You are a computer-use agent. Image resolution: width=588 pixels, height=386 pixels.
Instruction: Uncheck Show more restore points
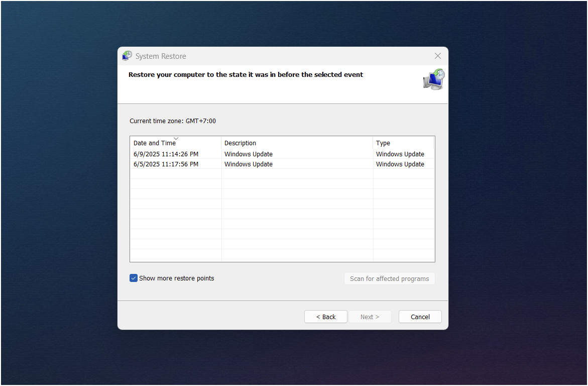[x=134, y=278]
